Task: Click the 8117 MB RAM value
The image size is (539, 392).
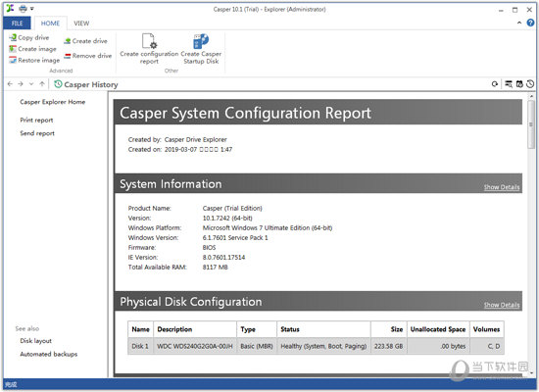Action: tap(216, 268)
